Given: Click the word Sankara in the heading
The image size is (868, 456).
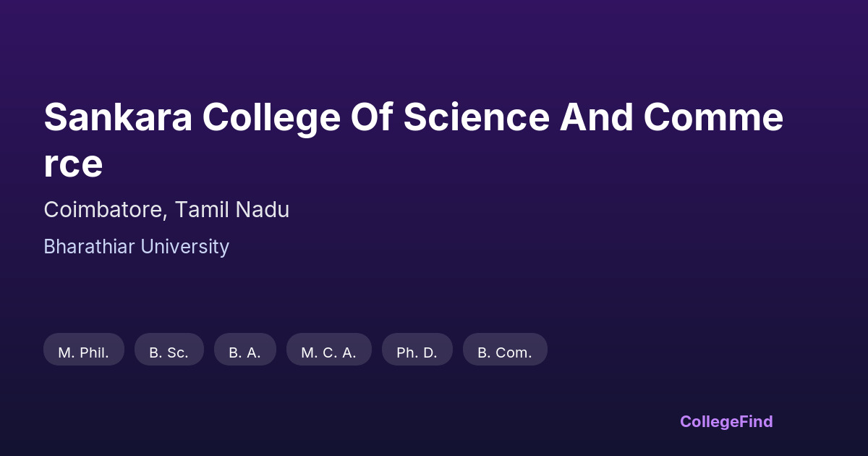Looking at the screenshot, I should (x=118, y=117).
